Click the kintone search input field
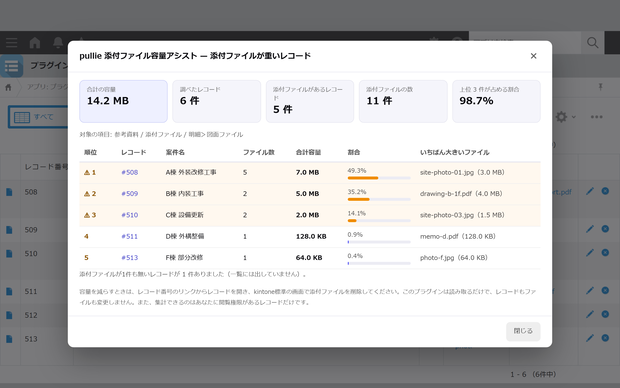Viewport: 620px width, 388px height. point(525,42)
